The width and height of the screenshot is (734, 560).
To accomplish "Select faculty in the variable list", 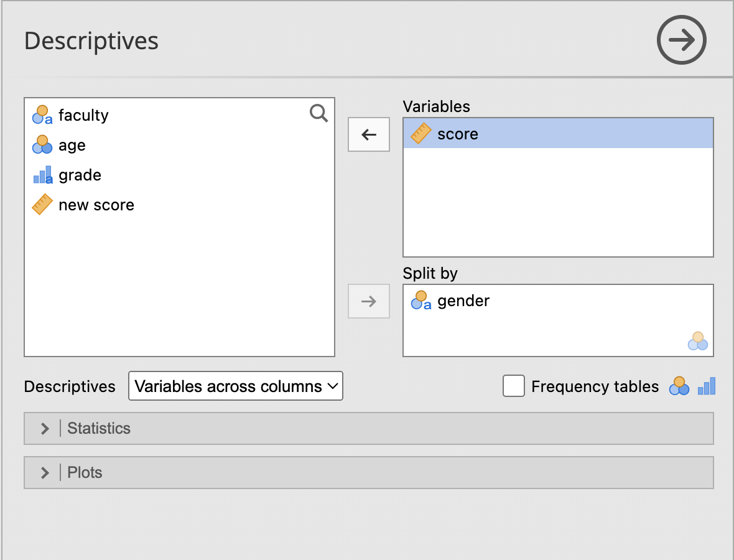I will point(83,115).
